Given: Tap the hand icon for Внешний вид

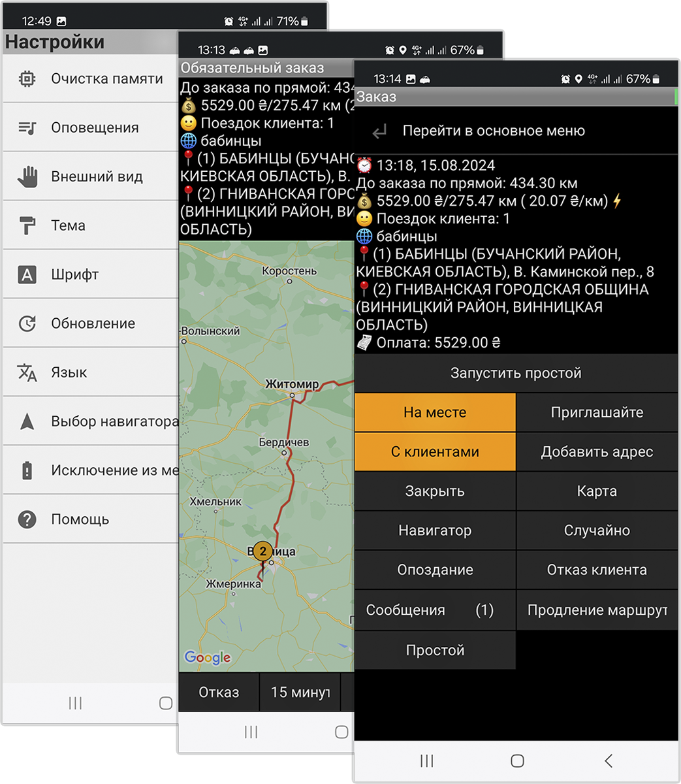Looking at the screenshot, I should [x=27, y=177].
